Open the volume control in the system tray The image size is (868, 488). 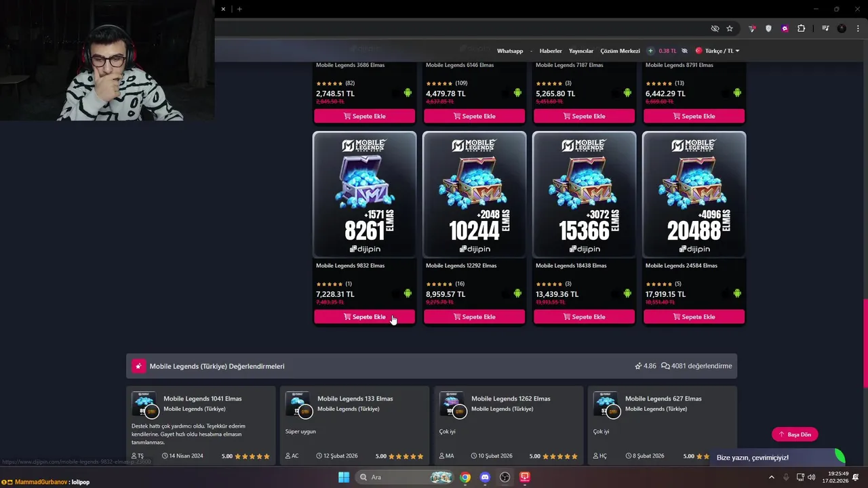tap(811, 477)
